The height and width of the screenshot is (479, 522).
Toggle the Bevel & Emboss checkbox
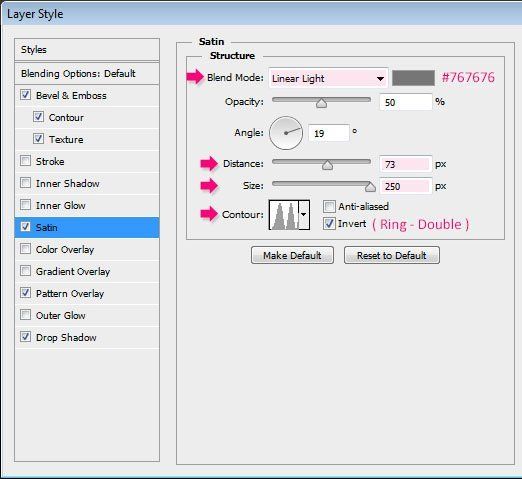pyautogui.click(x=26, y=95)
